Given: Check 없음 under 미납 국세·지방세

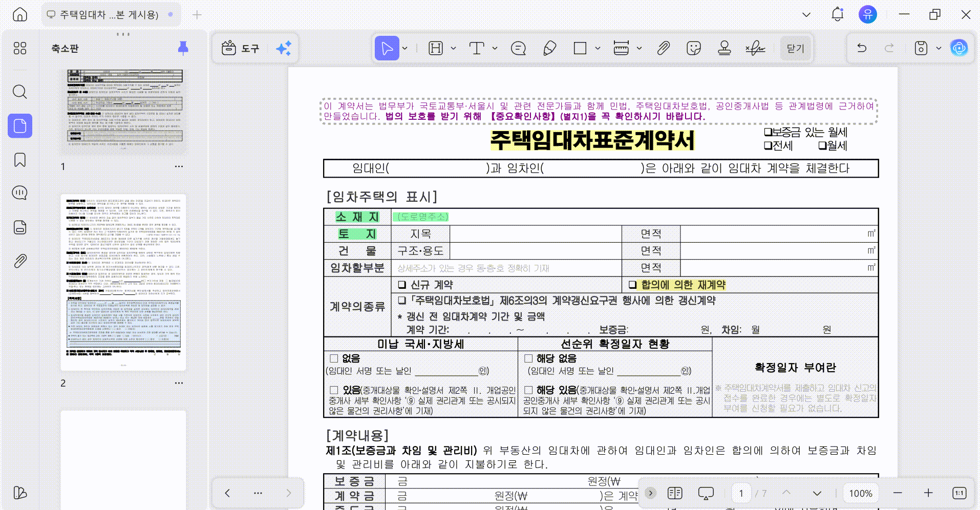Looking at the screenshot, I should (x=334, y=358).
